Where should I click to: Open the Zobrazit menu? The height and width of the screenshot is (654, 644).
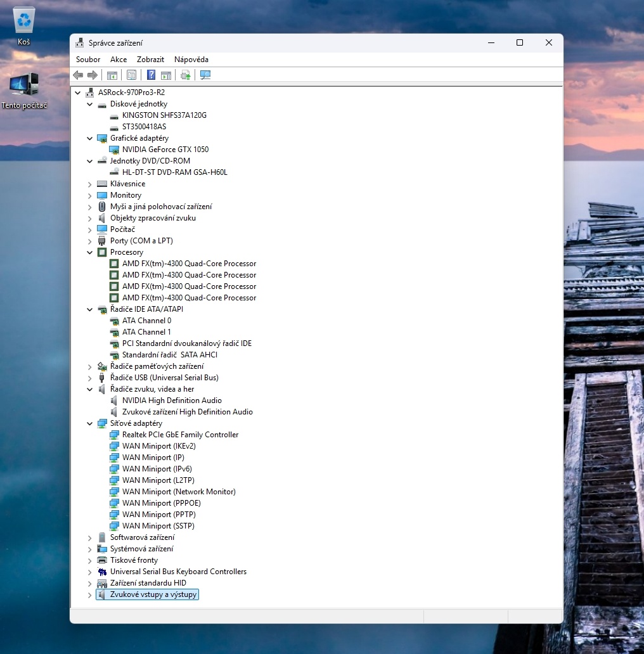(x=150, y=60)
